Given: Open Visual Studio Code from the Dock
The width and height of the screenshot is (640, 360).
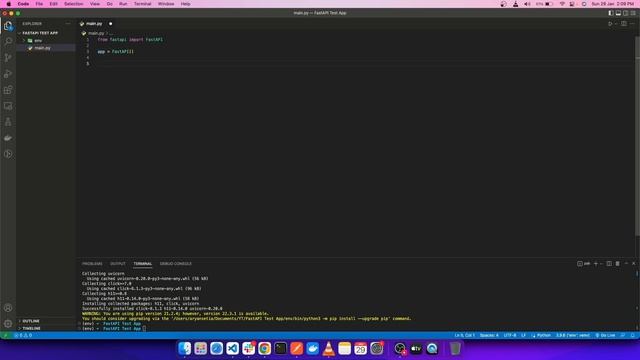Looking at the screenshot, I should tap(233, 348).
